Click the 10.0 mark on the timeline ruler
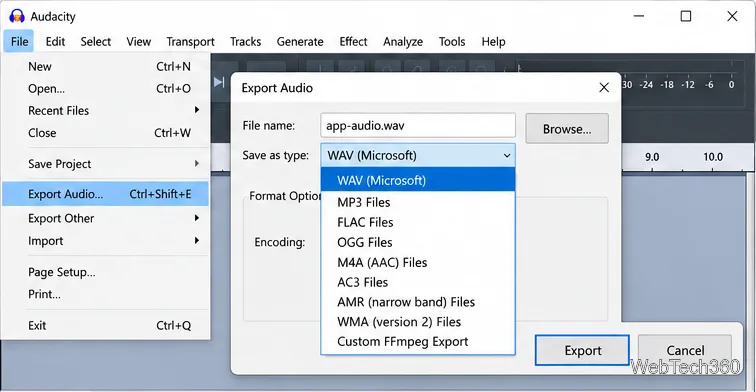The width and height of the screenshot is (756, 392). [x=713, y=157]
